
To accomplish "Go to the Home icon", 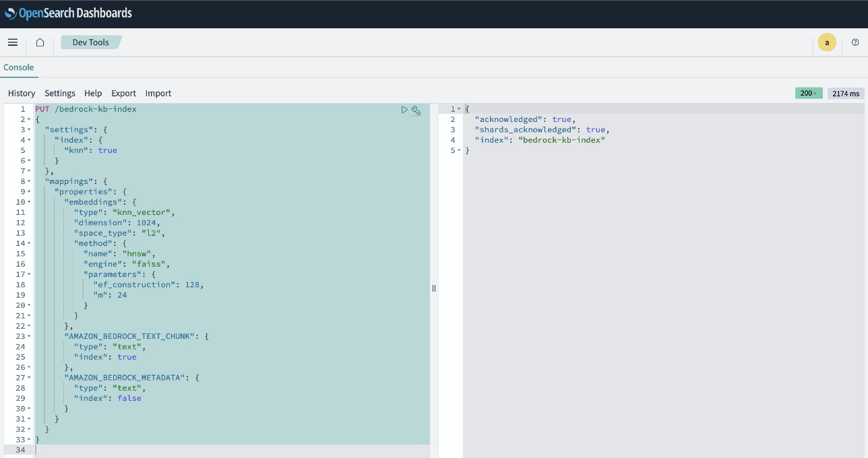I will (x=40, y=42).
